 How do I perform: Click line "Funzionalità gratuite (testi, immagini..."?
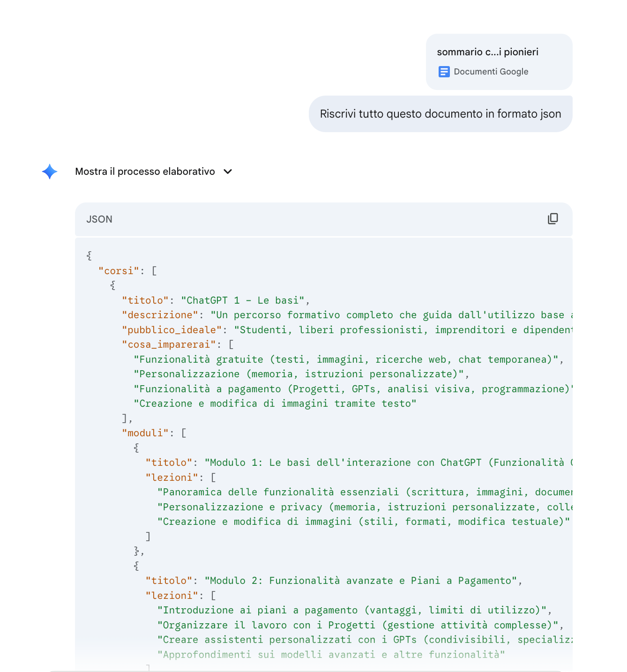click(346, 359)
